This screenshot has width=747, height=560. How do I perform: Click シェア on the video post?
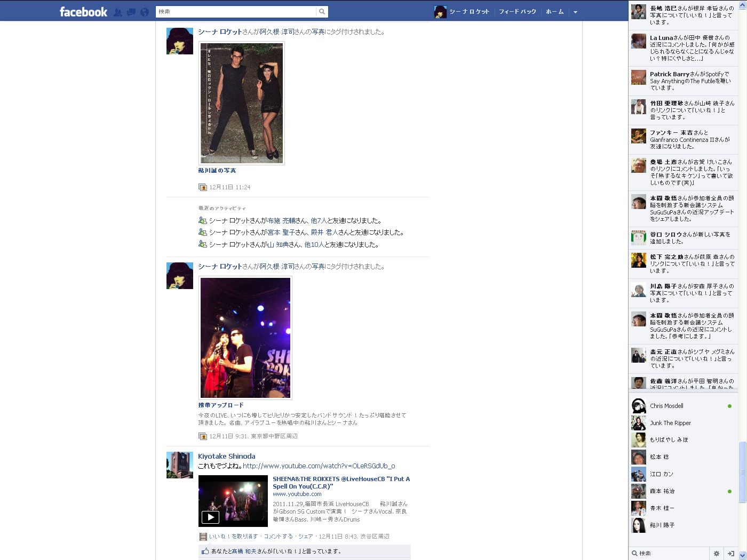click(305, 537)
